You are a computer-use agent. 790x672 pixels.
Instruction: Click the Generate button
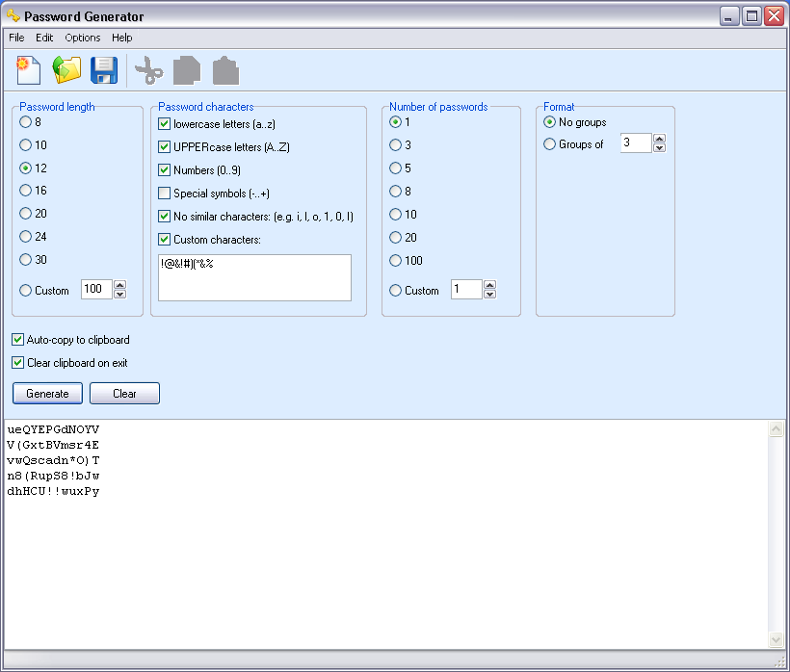pyautogui.click(x=47, y=393)
